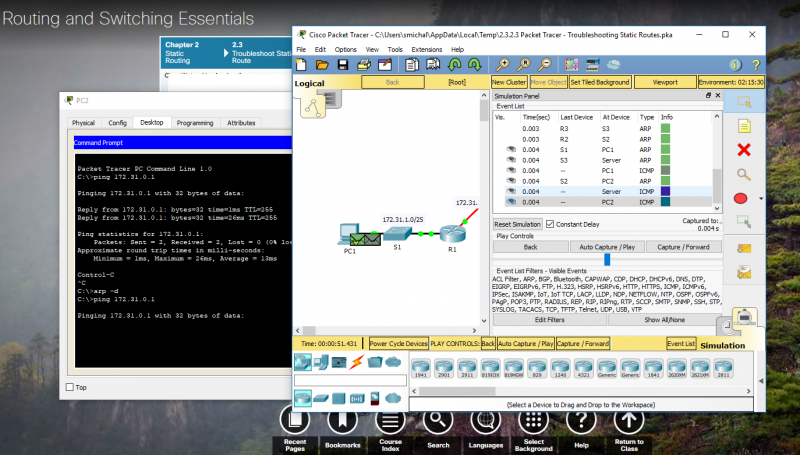Click the Power Cycle Devices button
This screenshot has width=800, height=455.
[x=398, y=344]
